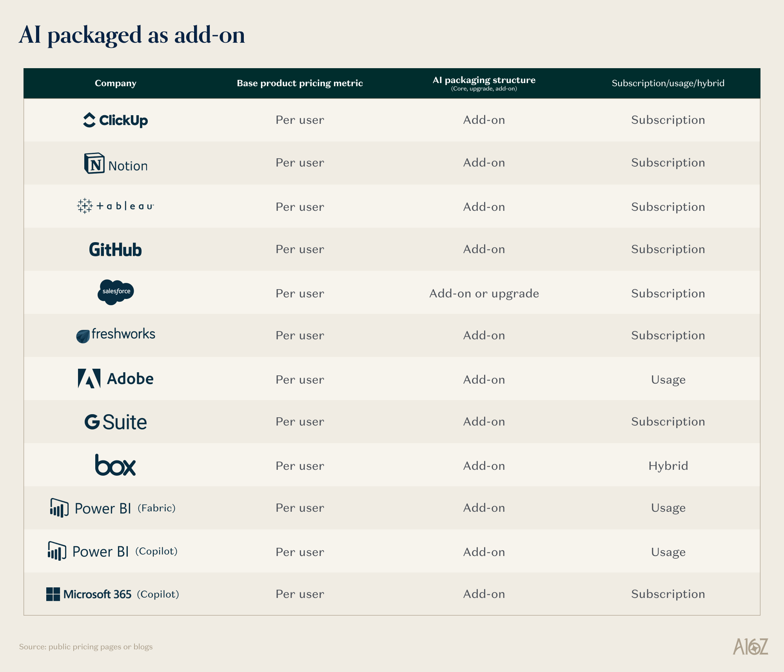Image resolution: width=784 pixels, height=672 pixels.
Task: Click the Hybrid cell in the Box row
Action: click(668, 466)
